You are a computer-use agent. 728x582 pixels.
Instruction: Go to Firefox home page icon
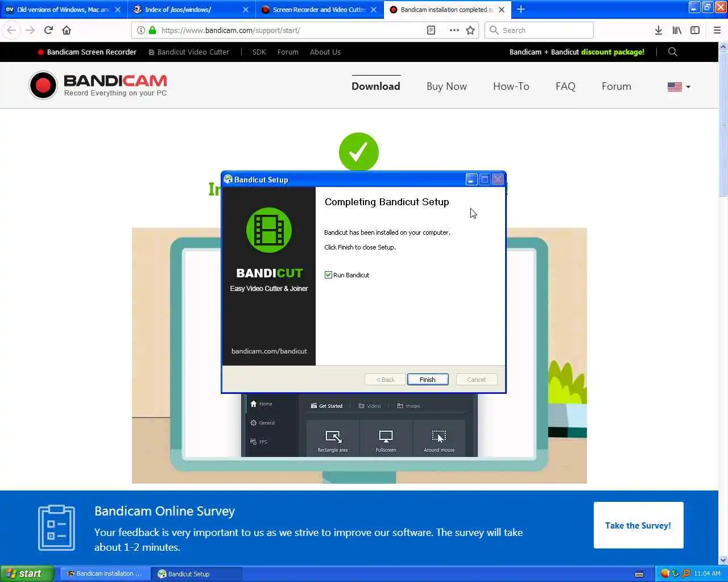(67, 30)
